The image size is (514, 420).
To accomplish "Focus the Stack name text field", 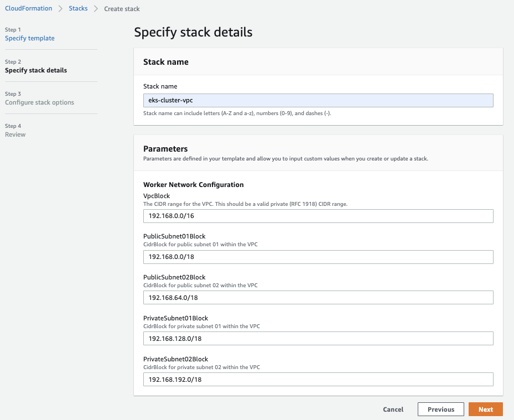I will click(x=318, y=100).
